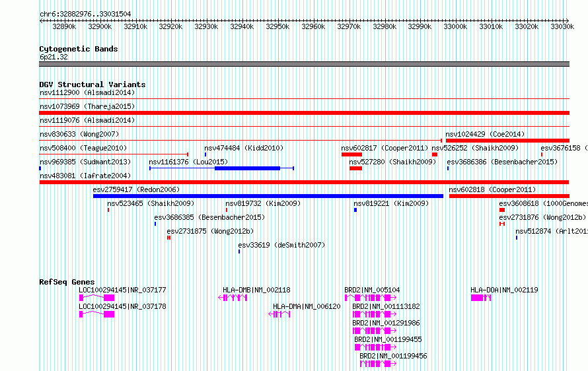The height and width of the screenshot is (371, 588).
Task: Click the nsv602818 red variant bar
Action: 509,196
